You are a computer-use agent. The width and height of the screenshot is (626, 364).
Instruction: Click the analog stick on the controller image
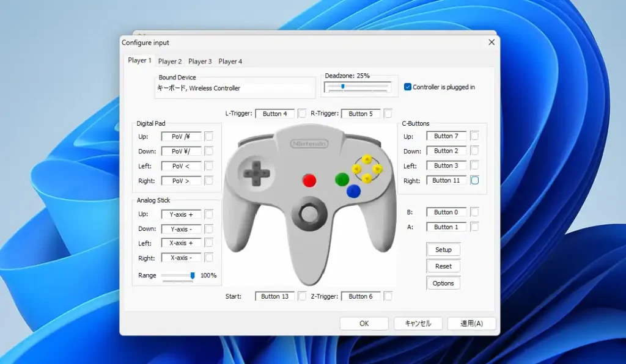click(311, 215)
